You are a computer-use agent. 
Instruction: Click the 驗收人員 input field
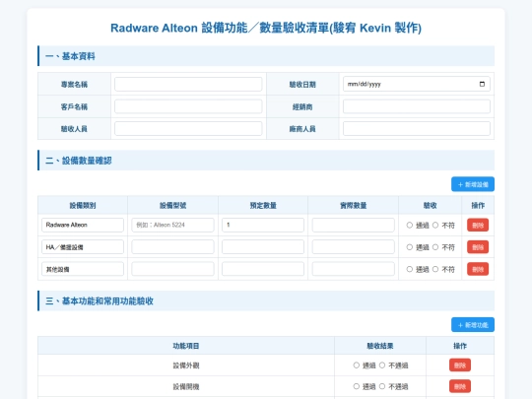coord(188,129)
